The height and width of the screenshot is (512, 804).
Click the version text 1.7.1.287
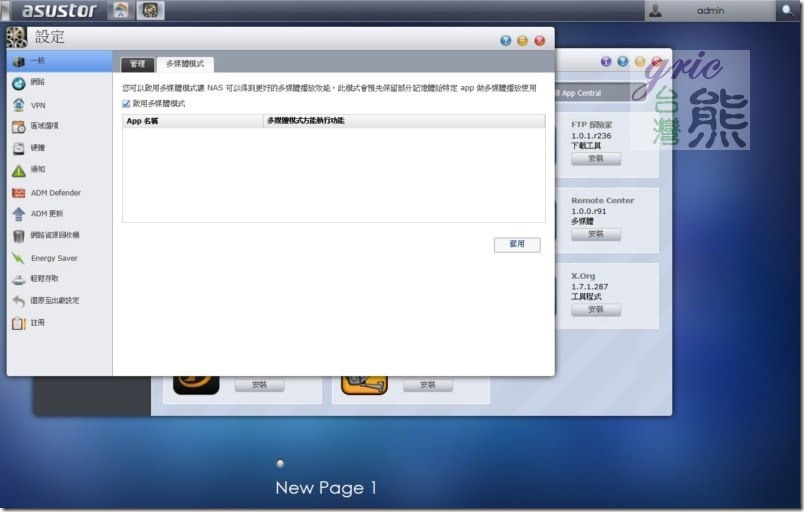590,286
